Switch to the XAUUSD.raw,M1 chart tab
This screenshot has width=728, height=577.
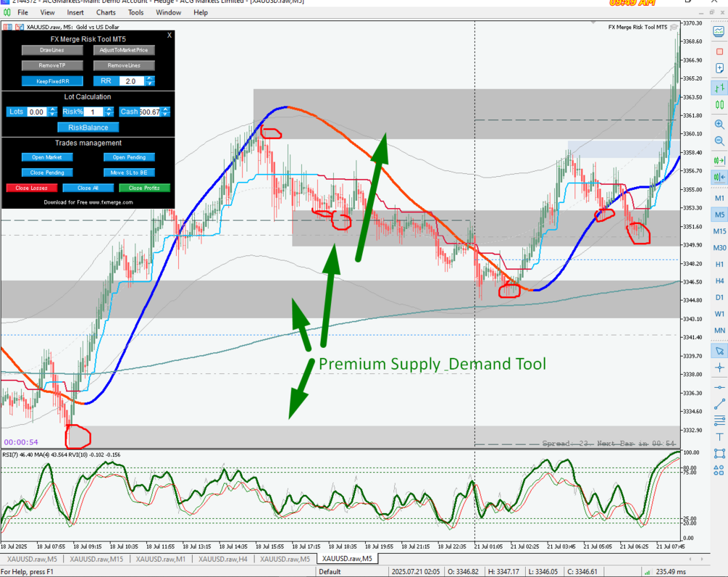click(161, 559)
